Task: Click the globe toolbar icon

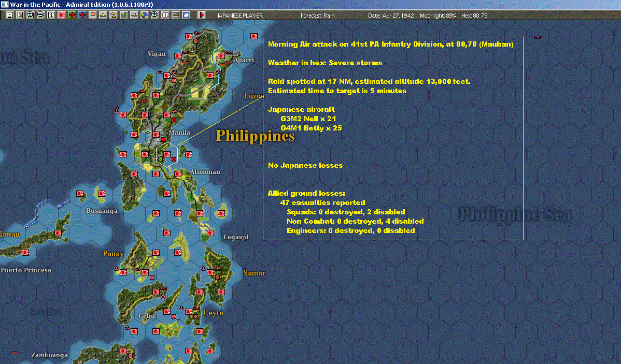Action: (144, 15)
